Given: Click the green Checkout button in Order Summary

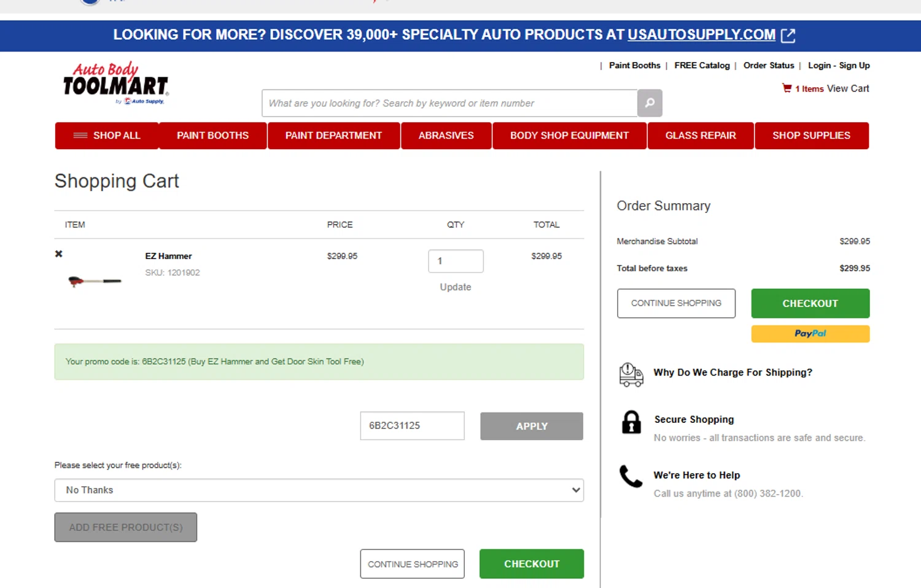Looking at the screenshot, I should pos(810,303).
